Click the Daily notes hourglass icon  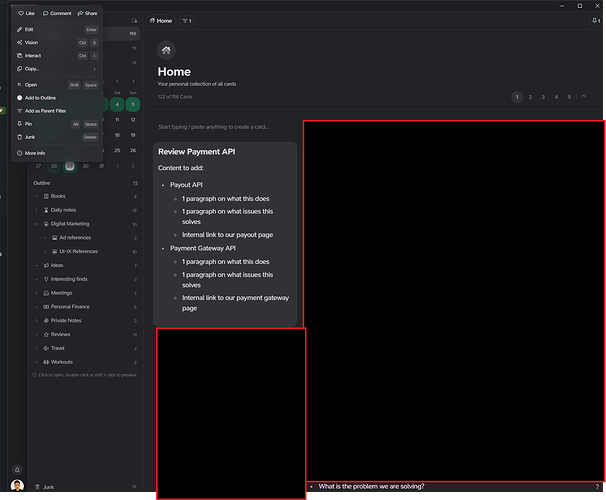(46, 210)
